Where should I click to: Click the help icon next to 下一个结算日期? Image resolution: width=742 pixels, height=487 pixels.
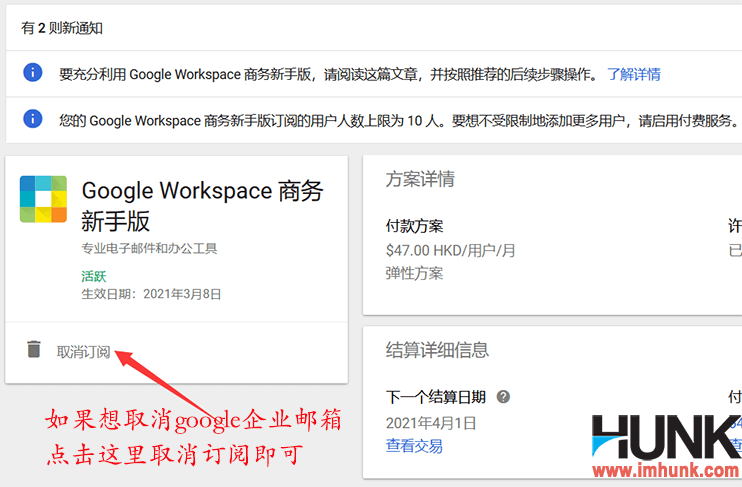point(503,397)
